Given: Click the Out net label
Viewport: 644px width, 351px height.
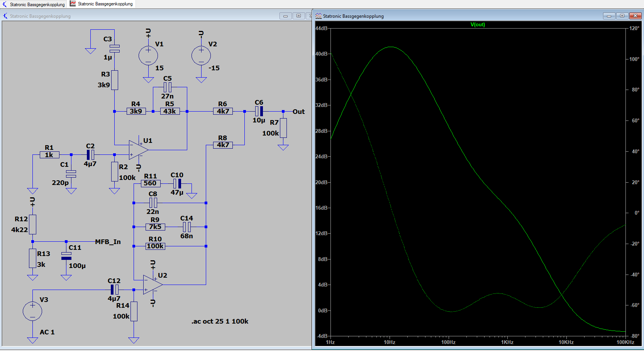Looking at the screenshot, I should pos(298,112).
